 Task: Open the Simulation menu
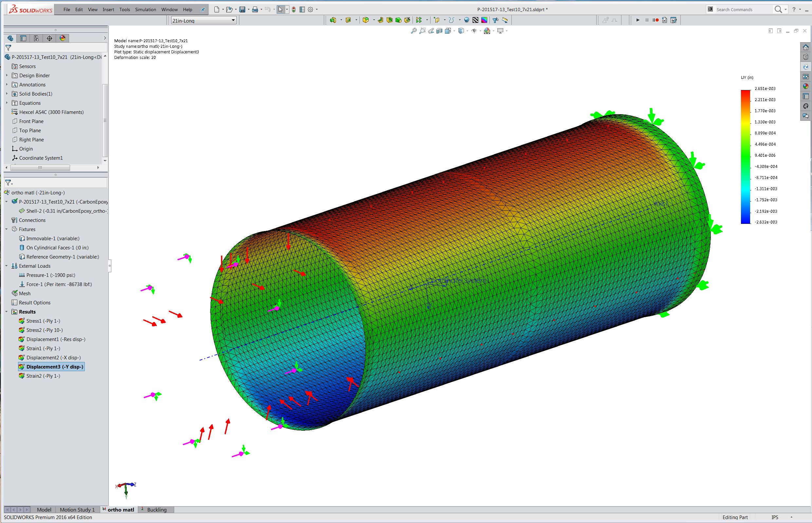click(145, 9)
